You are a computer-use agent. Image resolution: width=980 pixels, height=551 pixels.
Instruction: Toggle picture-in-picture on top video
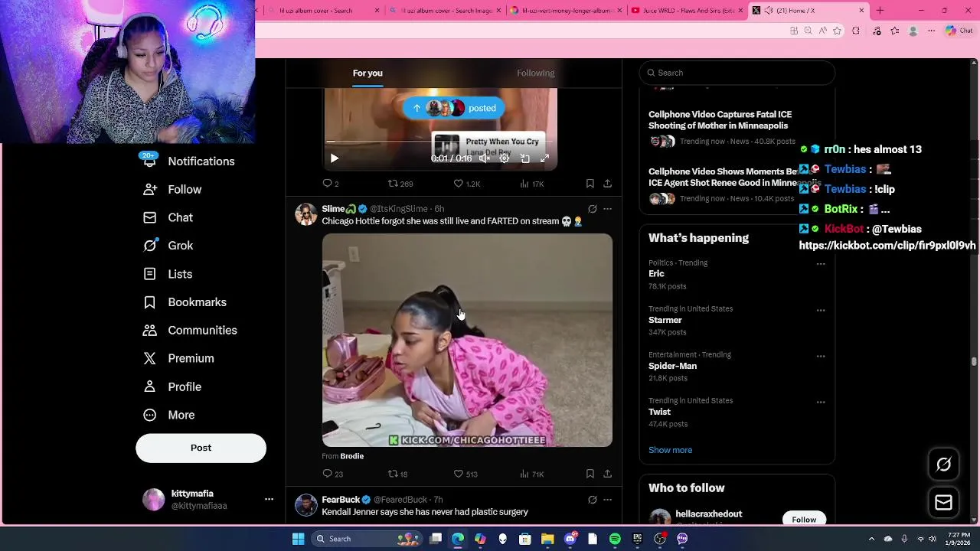coord(525,158)
